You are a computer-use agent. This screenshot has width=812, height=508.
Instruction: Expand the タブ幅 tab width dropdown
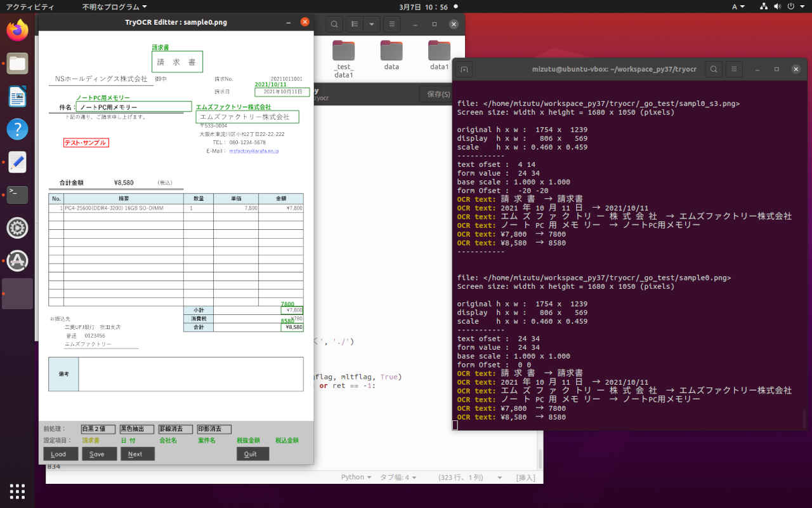coord(398,478)
